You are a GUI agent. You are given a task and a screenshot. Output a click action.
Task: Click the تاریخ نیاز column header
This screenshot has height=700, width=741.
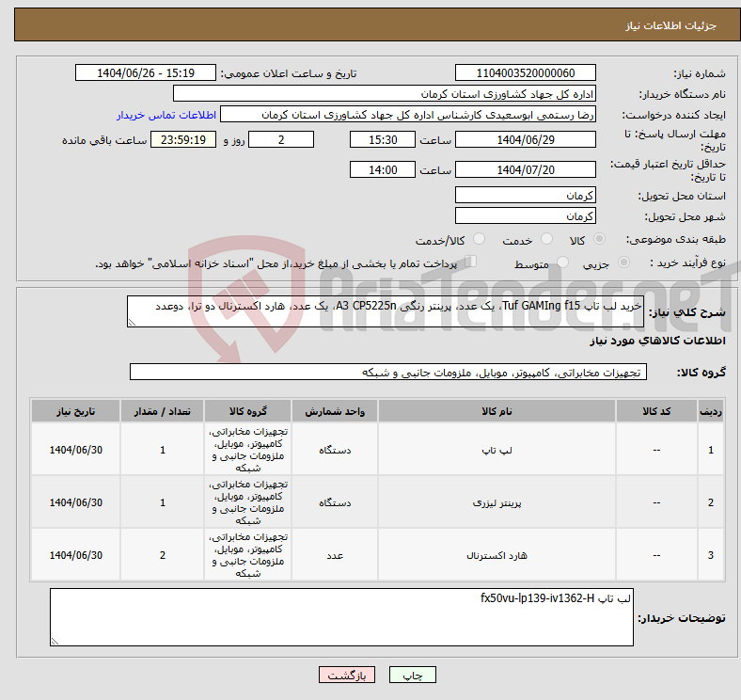pos(75,411)
